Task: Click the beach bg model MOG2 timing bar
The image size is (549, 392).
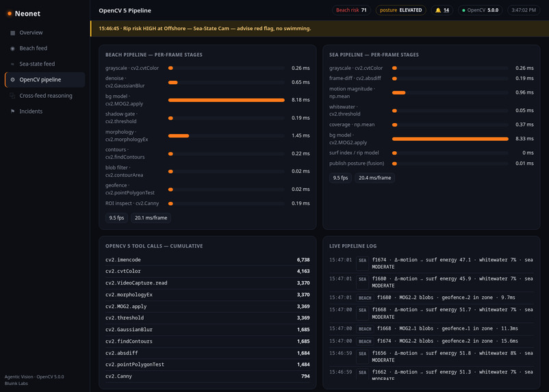Action: pos(226,100)
